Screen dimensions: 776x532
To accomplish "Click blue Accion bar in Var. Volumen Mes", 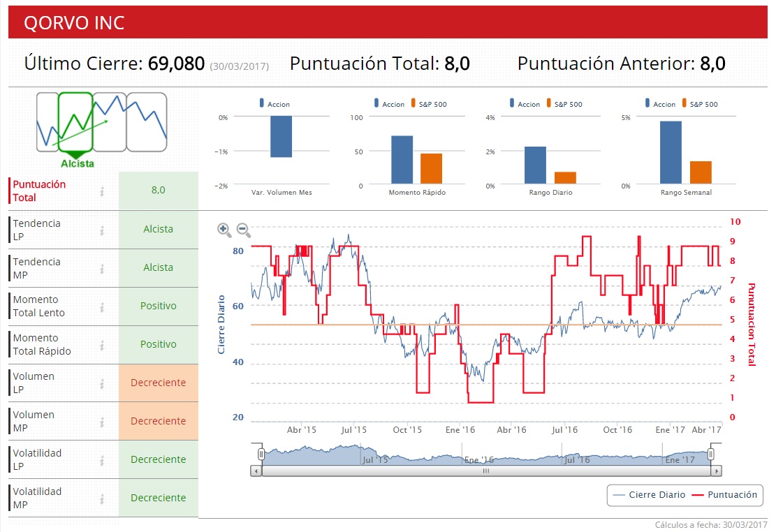I will 281,137.
